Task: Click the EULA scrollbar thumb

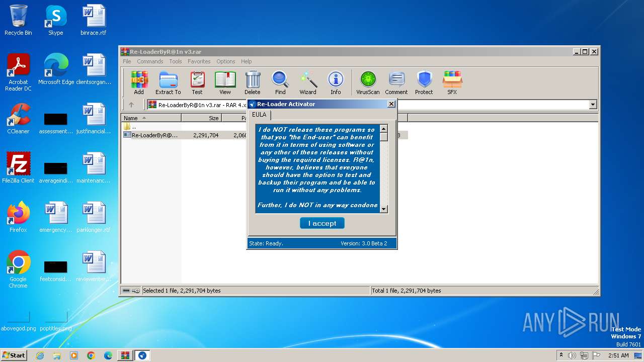Action: pyautogui.click(x=384, y=137)
